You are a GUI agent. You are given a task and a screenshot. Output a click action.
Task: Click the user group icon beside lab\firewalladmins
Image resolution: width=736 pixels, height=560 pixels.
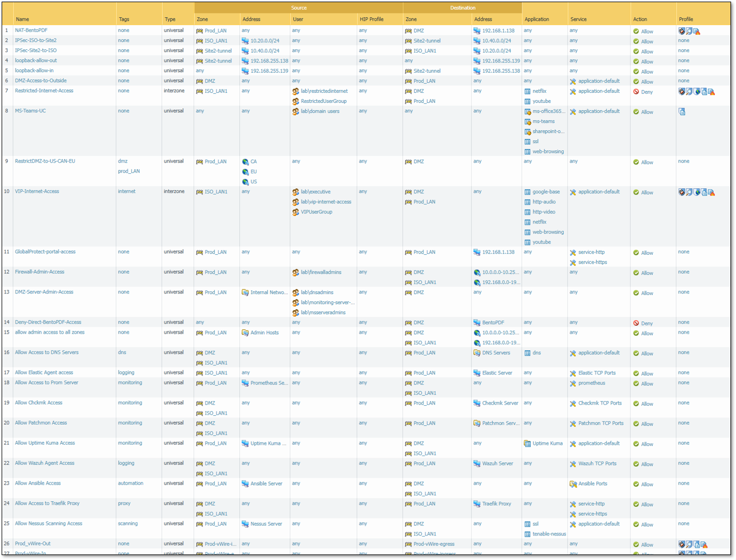[x=295, y=272]
